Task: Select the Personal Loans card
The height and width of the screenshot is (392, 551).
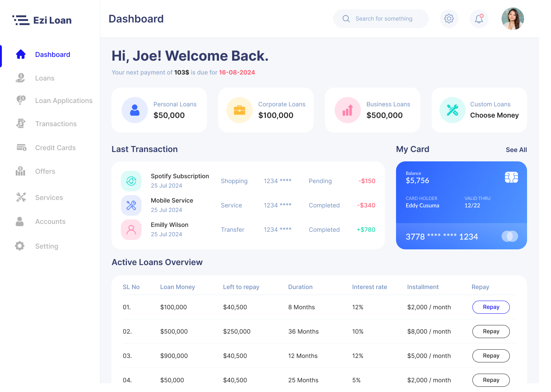Action: [159, 110]
